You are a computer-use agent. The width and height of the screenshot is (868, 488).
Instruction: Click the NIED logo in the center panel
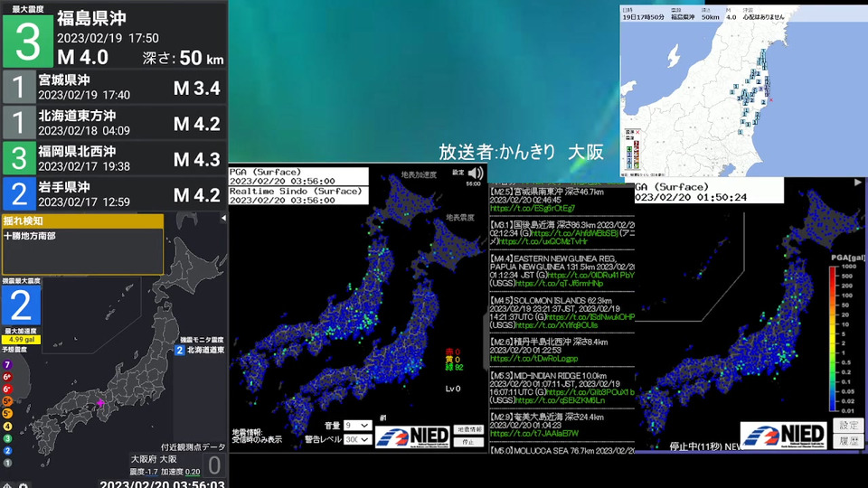(x=412, y=436)
